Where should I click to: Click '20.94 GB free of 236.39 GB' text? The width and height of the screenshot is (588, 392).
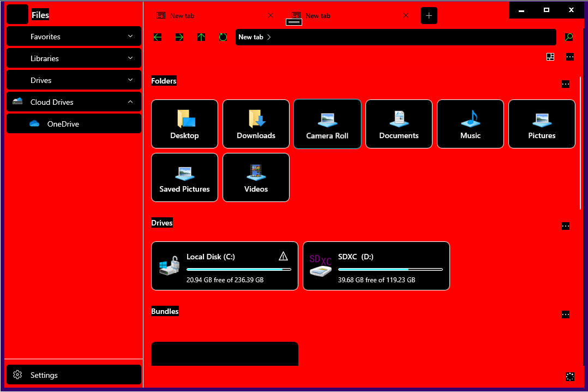pos(225,280)
